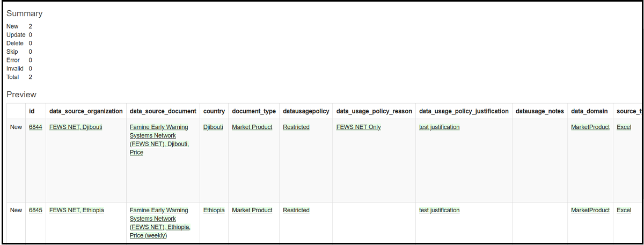Screen dimensions: 644x245
Task: Open 'Restricted' usage policy for row 6844
Action: (x=296, y=127)
